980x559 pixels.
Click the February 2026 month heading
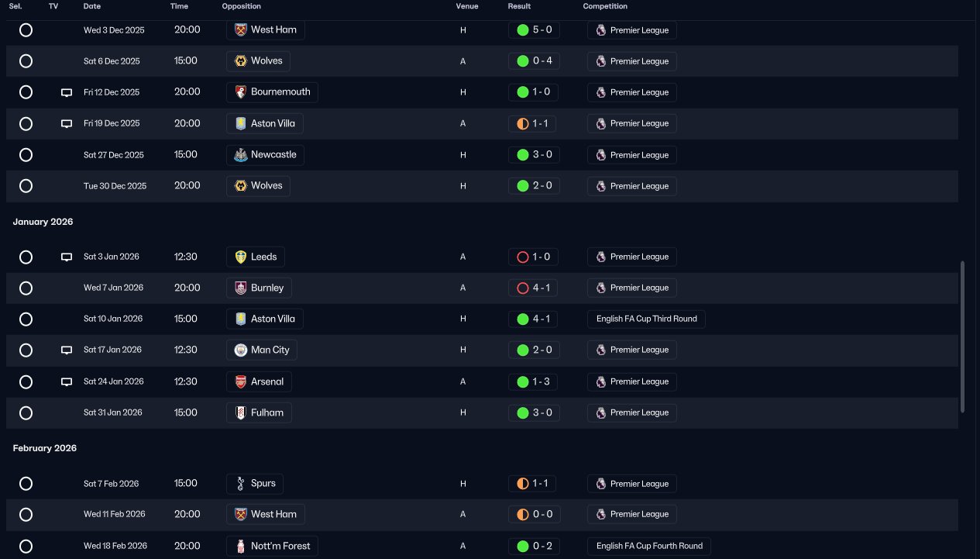(45, 448)
